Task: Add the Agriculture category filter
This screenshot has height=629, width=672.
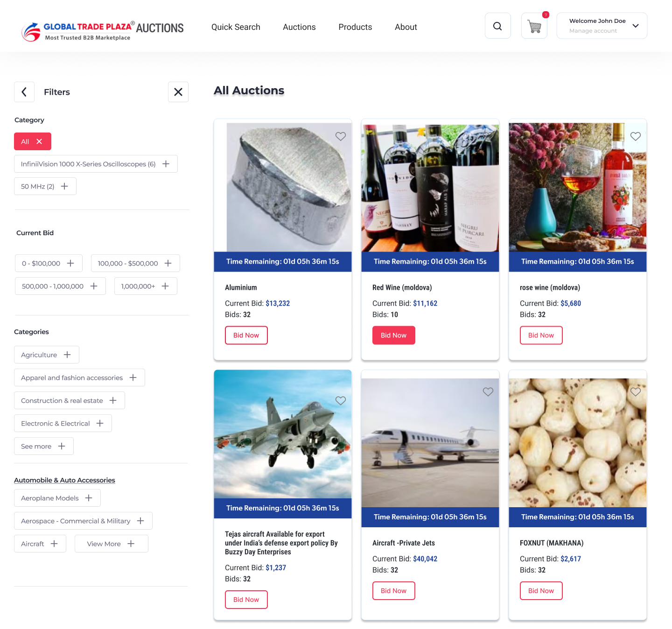Action: coord(47,355)
